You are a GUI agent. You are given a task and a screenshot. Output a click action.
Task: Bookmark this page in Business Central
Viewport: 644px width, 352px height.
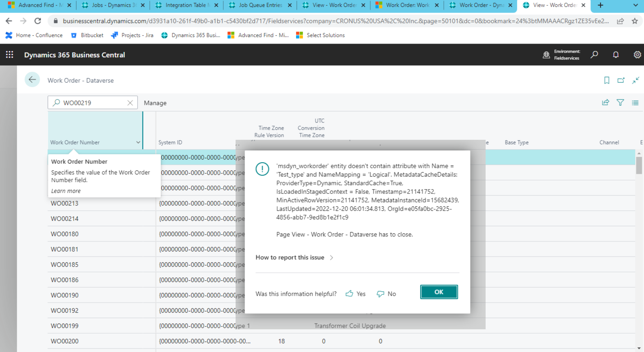tap(606, 80)
